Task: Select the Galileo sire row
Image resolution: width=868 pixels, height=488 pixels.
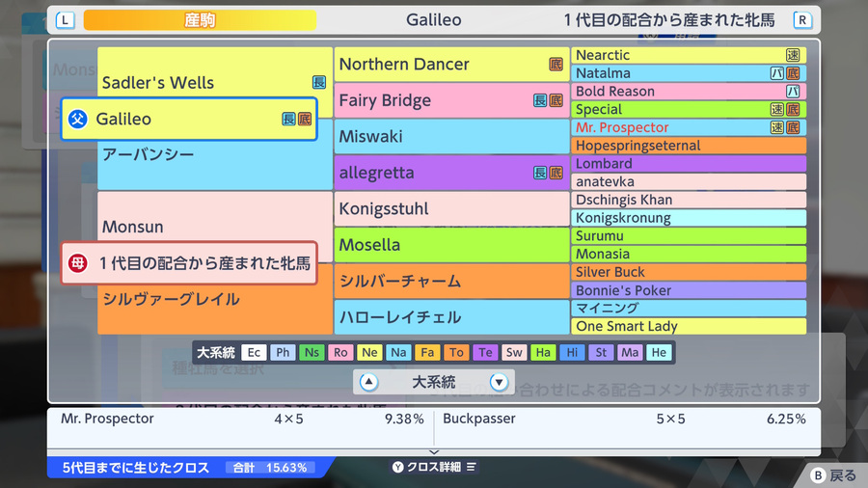Action: [x=189, y=119]
